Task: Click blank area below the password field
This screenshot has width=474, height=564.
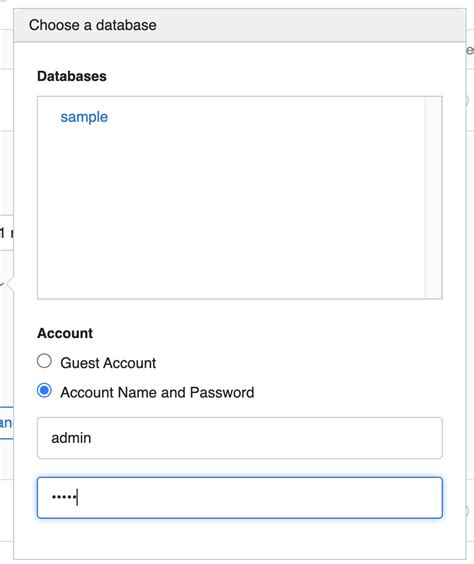Action: [240, 539]
